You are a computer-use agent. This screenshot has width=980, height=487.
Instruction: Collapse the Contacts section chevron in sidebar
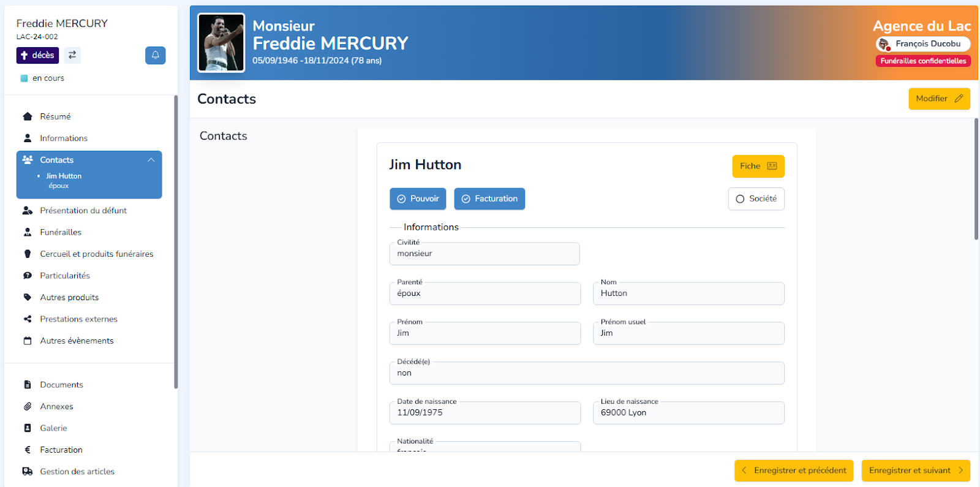coord(151,160)
